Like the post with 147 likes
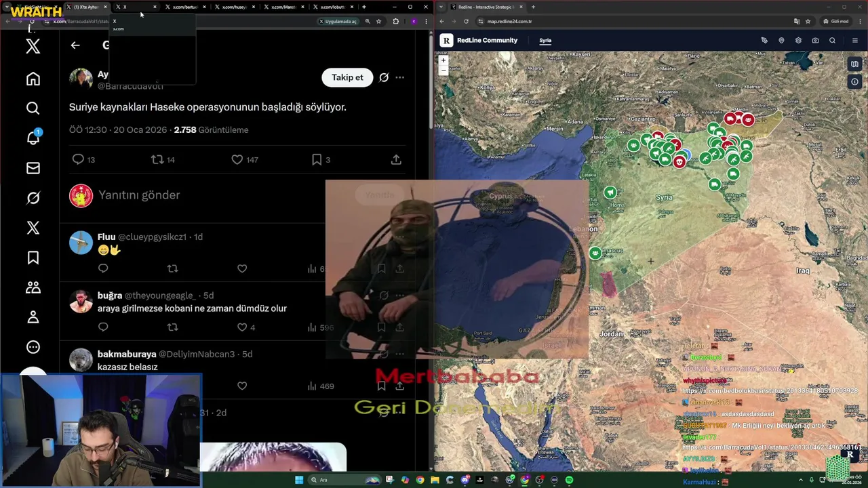Screen dimensions: 868x488 point(237,159)
